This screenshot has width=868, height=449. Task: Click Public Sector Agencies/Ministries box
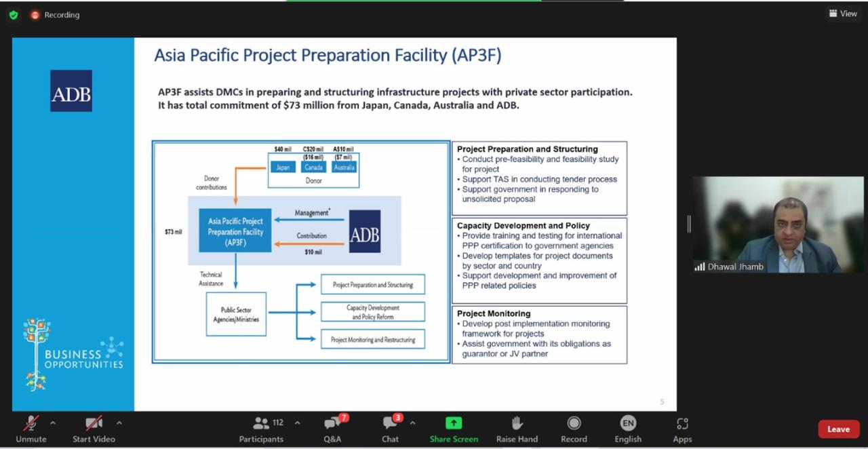[236, 315]
